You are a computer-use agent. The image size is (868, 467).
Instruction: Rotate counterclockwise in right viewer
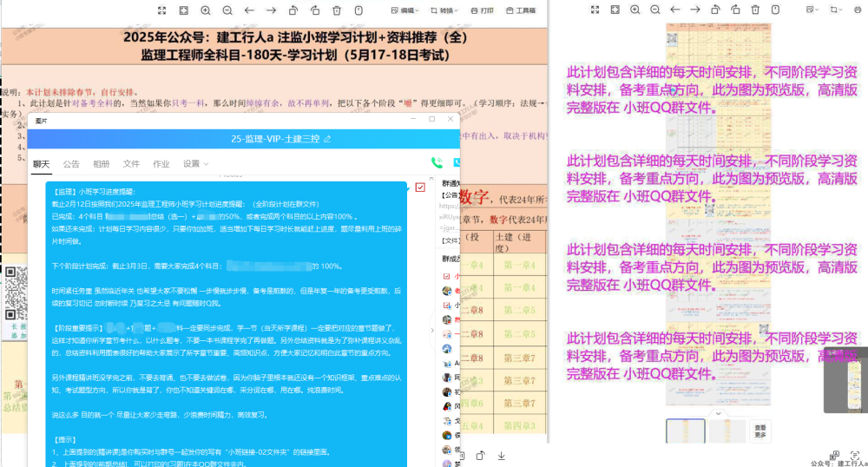715,10
